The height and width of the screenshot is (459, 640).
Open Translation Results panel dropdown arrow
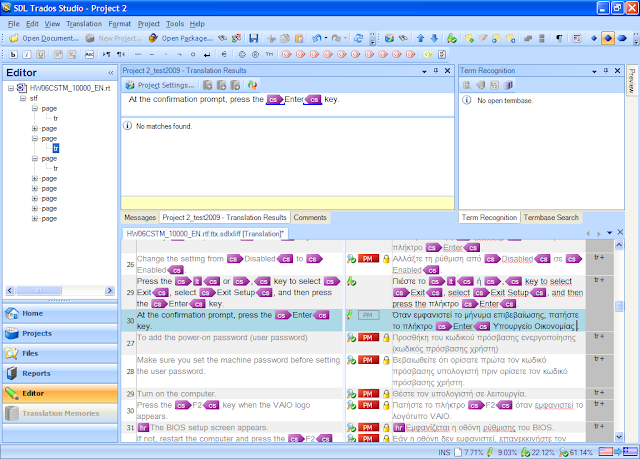click(424, 71)
